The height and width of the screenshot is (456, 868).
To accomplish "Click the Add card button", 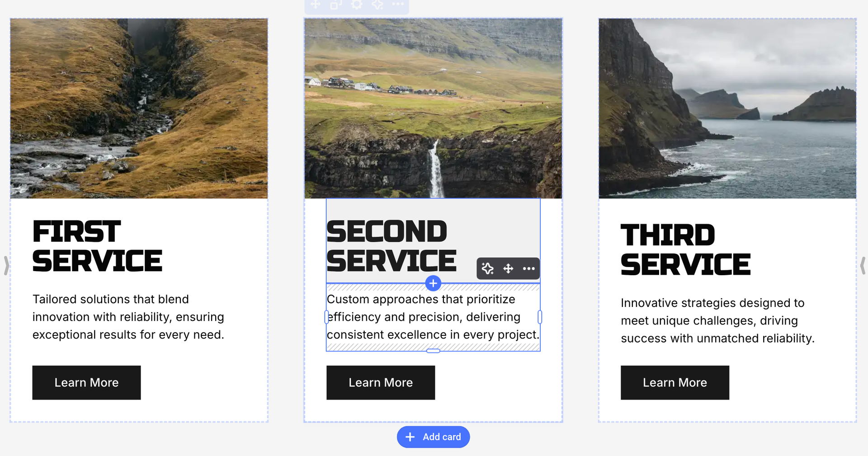I will (433, 437).
